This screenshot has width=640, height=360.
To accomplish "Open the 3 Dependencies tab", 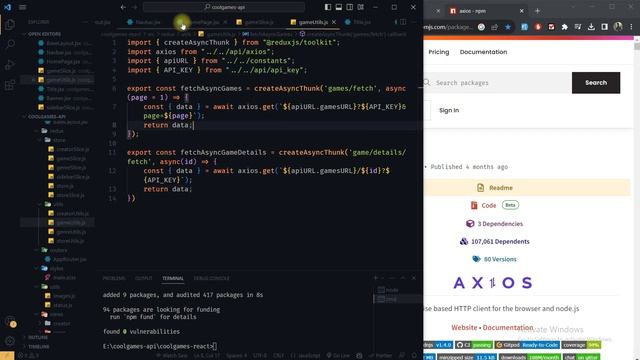I will [x=494, y=224].
